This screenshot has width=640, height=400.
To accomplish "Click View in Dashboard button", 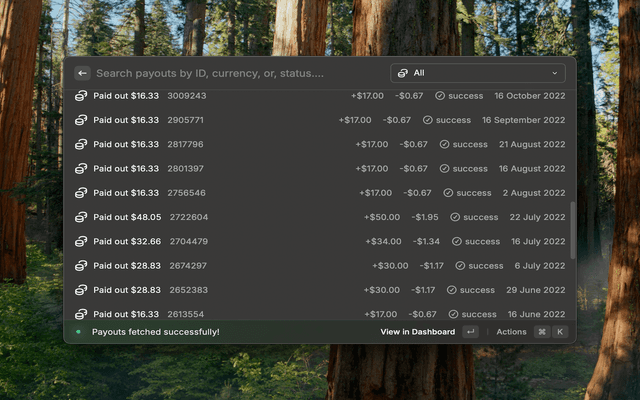I will click(x=417, y=332).
